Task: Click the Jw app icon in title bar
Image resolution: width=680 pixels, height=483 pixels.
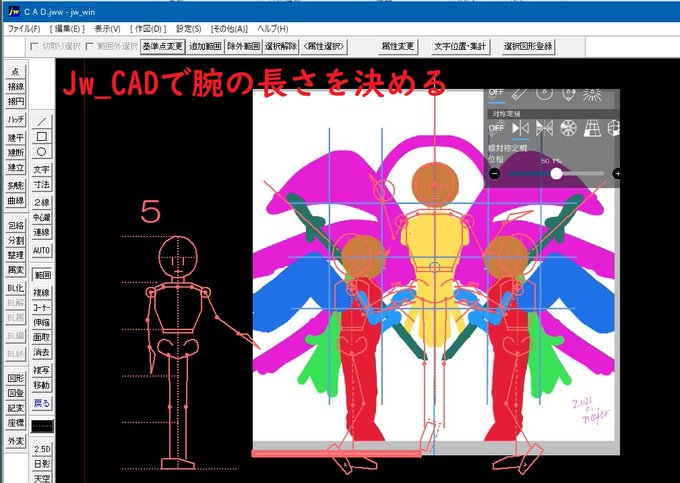Action: (x=14, y=12)
